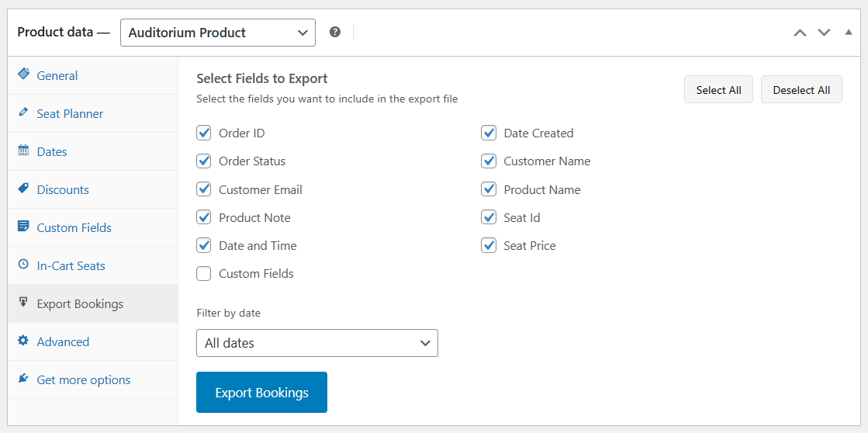Click the help question mark icon
Image resolution: width=868 pixels, height=433 pixels.
335,32
